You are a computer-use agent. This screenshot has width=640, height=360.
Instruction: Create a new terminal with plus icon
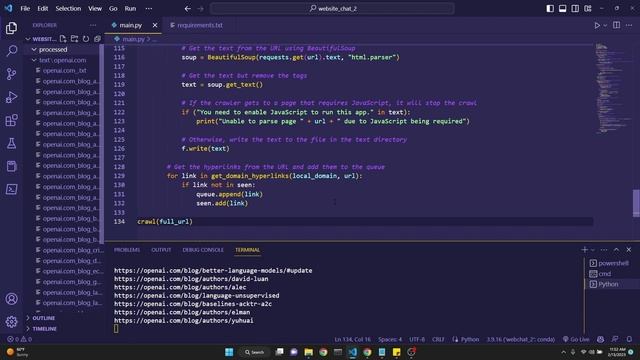(584, 249)
